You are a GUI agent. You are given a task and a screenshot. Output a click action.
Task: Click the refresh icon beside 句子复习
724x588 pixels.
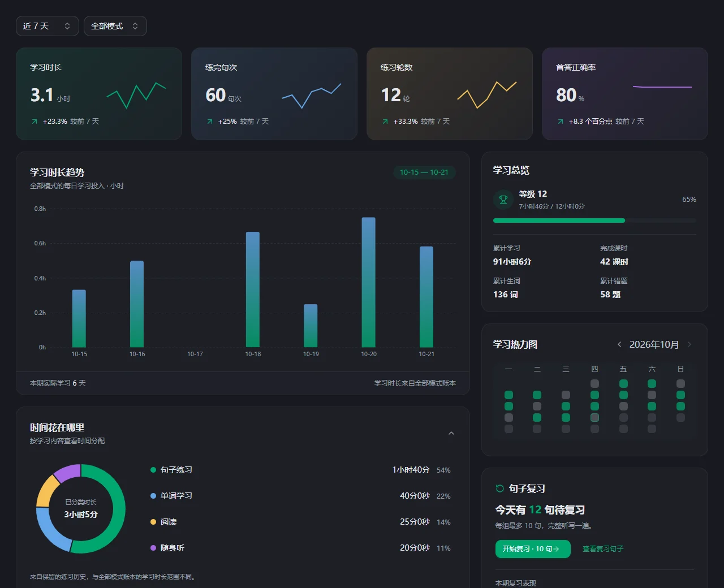499,488
